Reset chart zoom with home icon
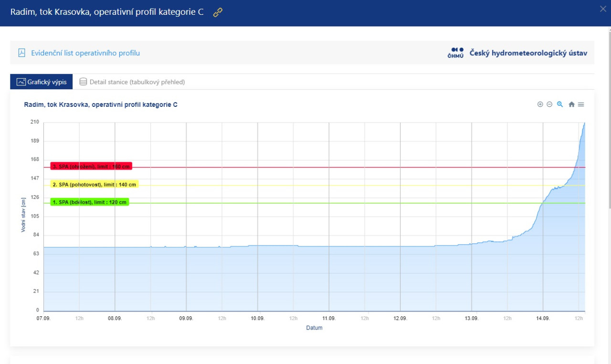The width and height of the screenshot is (611, 364). [x=571, y=104]
